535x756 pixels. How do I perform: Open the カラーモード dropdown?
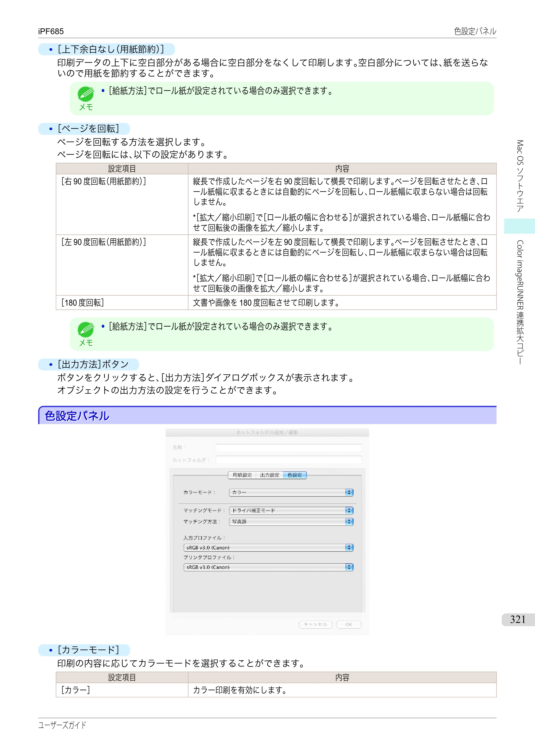coord(291,492)
